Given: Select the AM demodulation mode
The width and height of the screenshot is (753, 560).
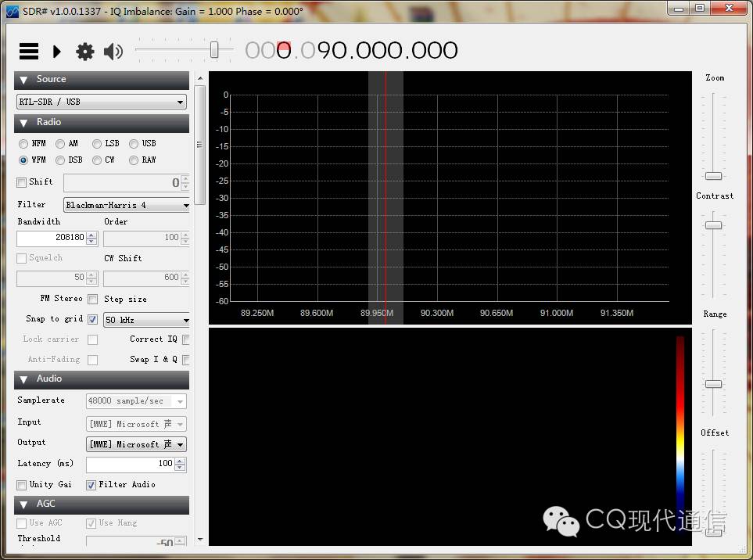Looking at the screenshot, I should 60,144.
